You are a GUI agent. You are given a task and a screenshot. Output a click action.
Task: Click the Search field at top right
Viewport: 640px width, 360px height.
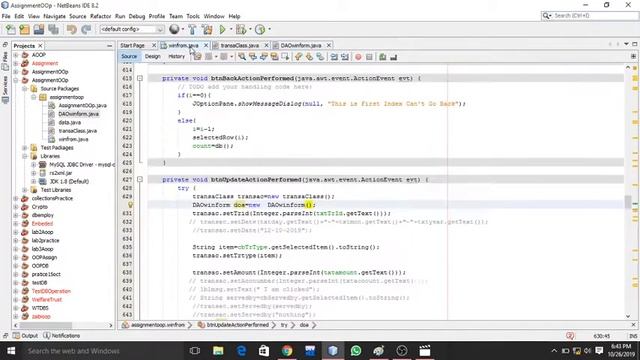589,16
